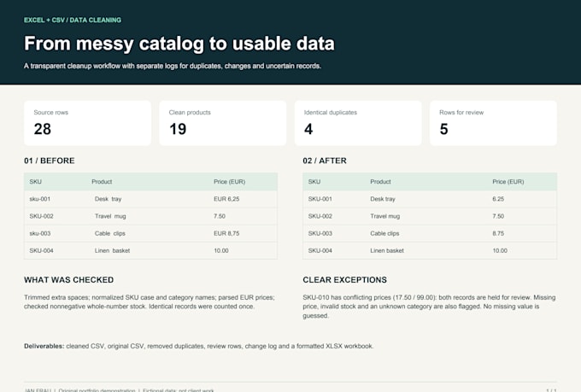Select the 10.00 price in BEFORE table

point(221,250)
